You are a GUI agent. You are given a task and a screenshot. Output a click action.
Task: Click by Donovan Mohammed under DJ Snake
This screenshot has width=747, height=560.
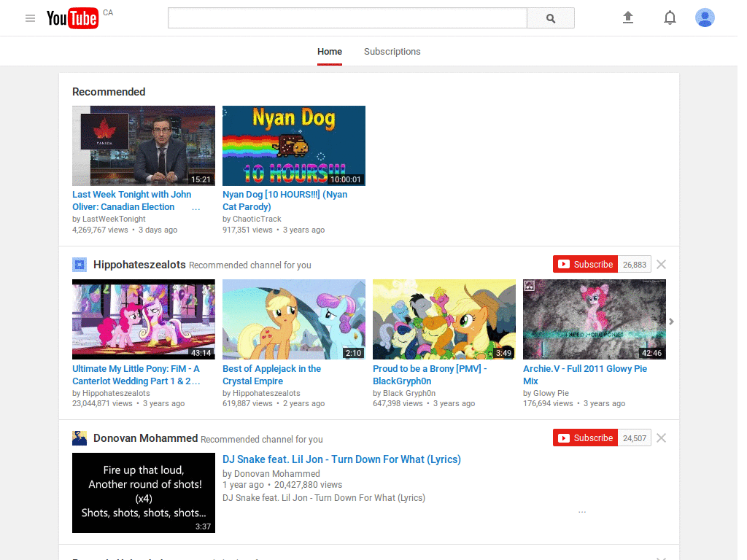pyautogui.click(x=271, y=474)
